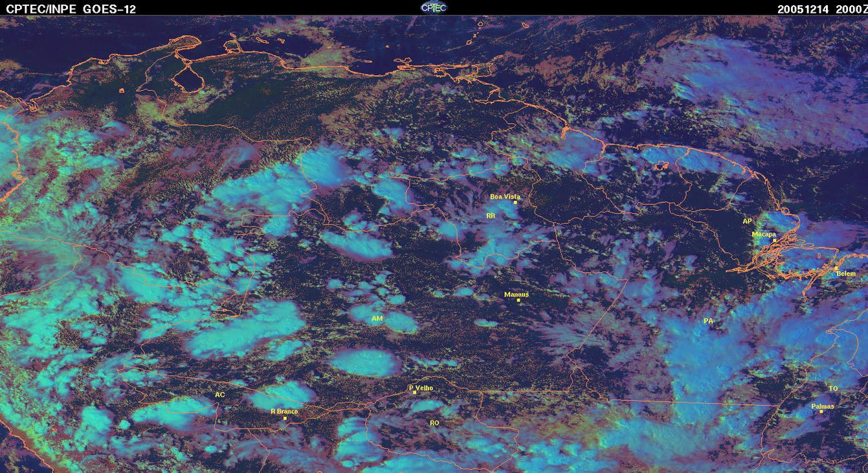Image resolution: width=868 pixels, height=473 pixels.
Task: Select the Manaus city label
Action: (517, 294)
